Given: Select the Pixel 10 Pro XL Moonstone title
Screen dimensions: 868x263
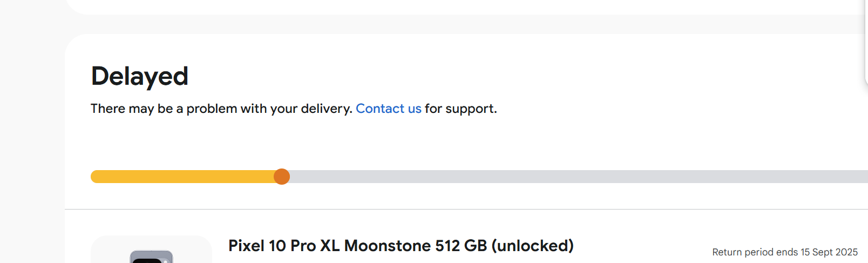Looking at the screenshot, I should point(401,246).
